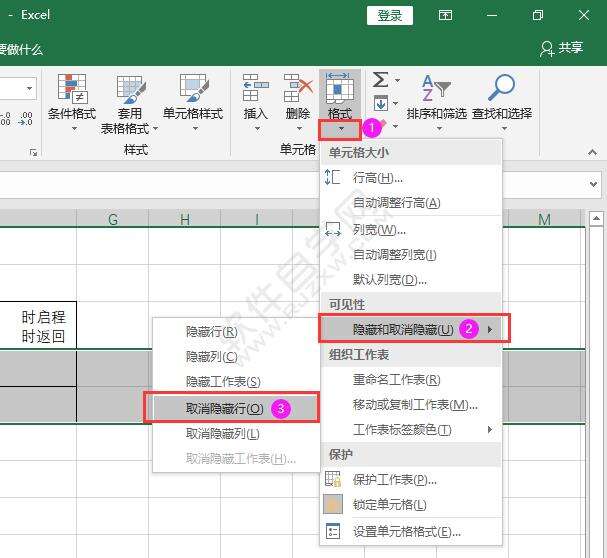The image size is (607, 558).
Task: Open Format as Table (套用表格格式) icon
Action: (x=130, y=90)
